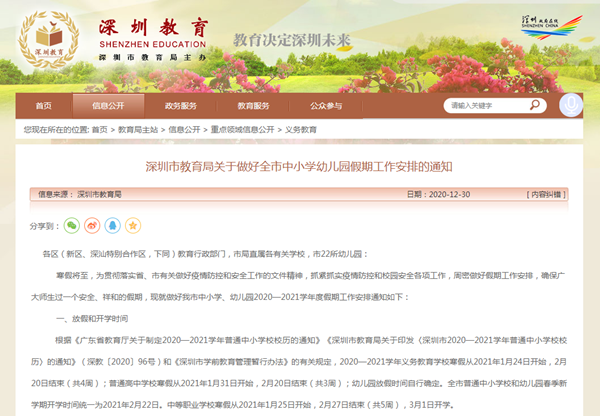Go to 教育服务 menu
Viewport: 600px width, 416px height.
click(x=253, y=105)
